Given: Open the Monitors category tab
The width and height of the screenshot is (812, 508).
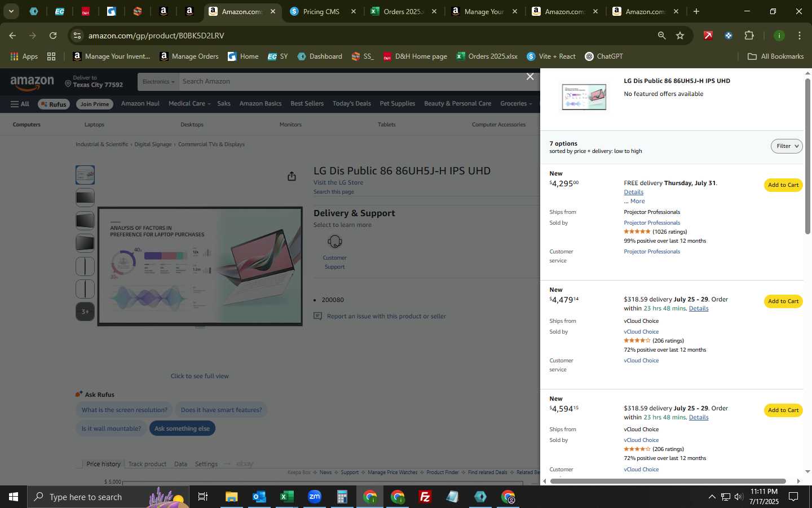Looking at the screenshot, I should (x=290, y=125).
